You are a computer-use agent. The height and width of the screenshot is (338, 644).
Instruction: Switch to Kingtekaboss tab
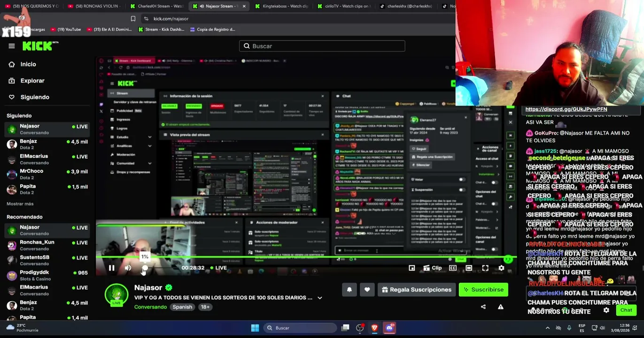click(x=282, y=6)
